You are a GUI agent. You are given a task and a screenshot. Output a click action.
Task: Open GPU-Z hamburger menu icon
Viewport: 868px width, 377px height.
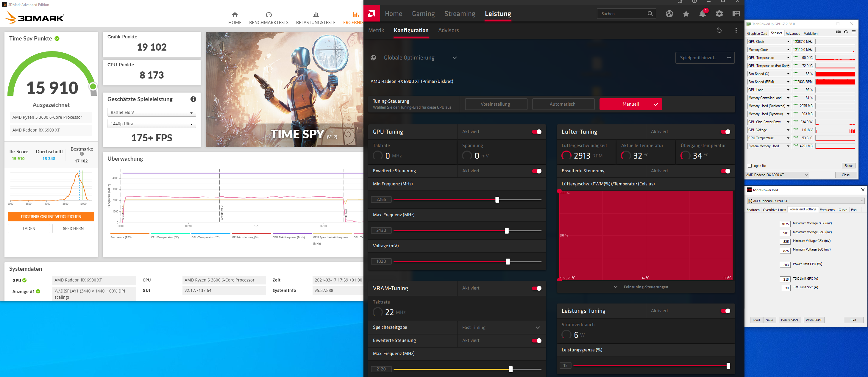[x=853, y=32]
